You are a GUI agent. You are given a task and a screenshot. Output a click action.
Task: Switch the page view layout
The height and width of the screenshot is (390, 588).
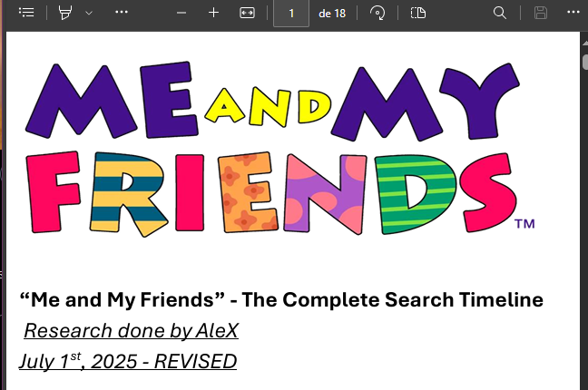click(x=417, y=13)
